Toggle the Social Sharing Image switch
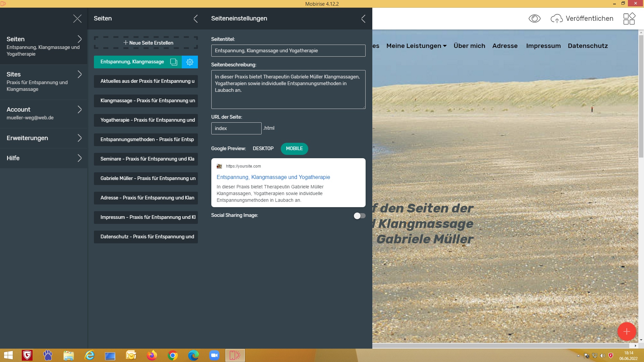644x362 pixels. pyautogui.click(x=359, y=216)
